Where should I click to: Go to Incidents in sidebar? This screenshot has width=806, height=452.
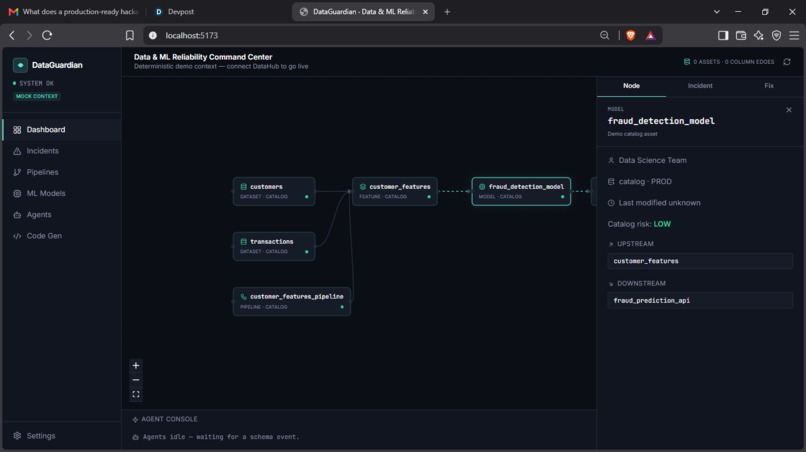pyautogui.click(x=62, y=151)
